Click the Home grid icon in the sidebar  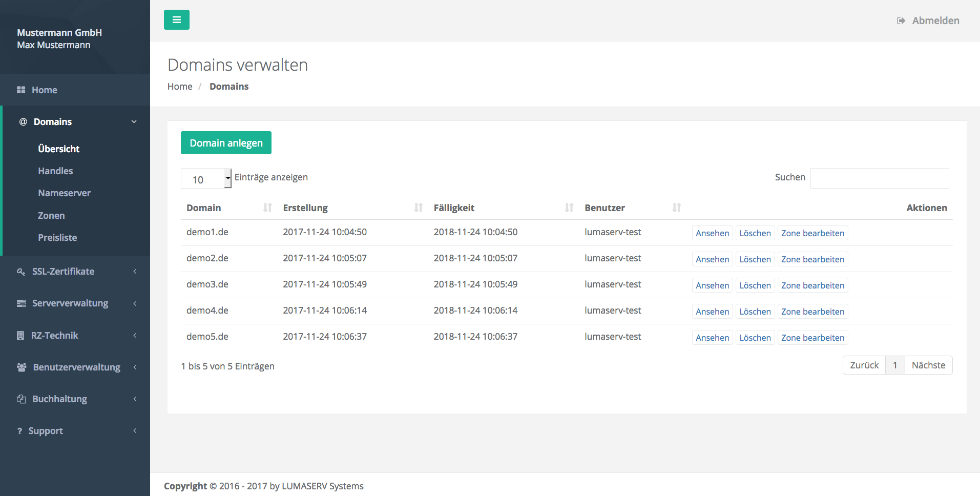click(21, 90)
